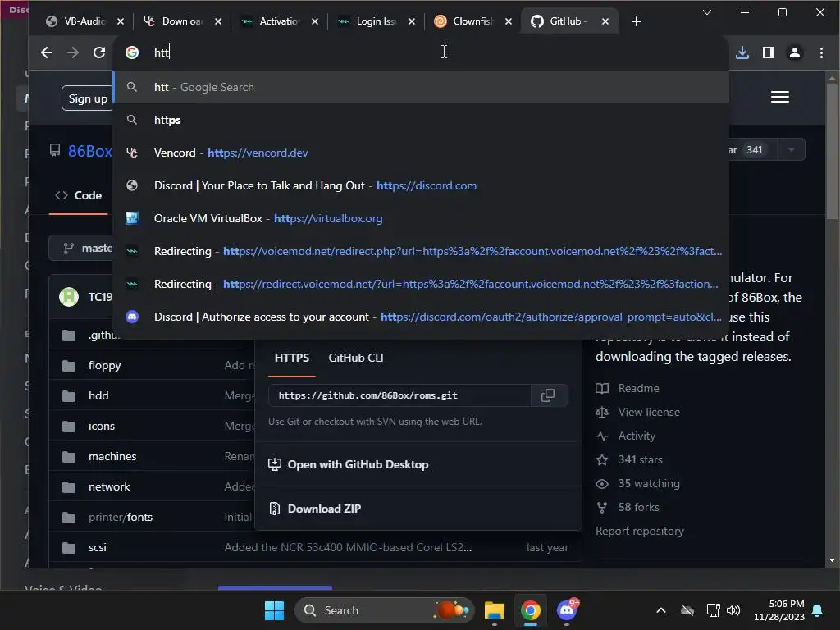
Task: Click the 58 forks link
Action: pos(628,507)
